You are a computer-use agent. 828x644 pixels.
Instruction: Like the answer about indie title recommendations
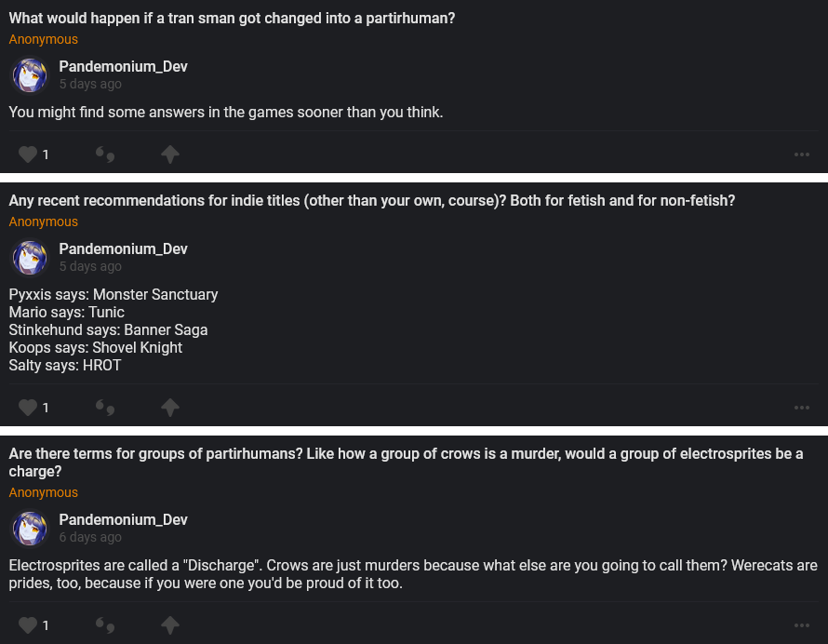[28, 408]
